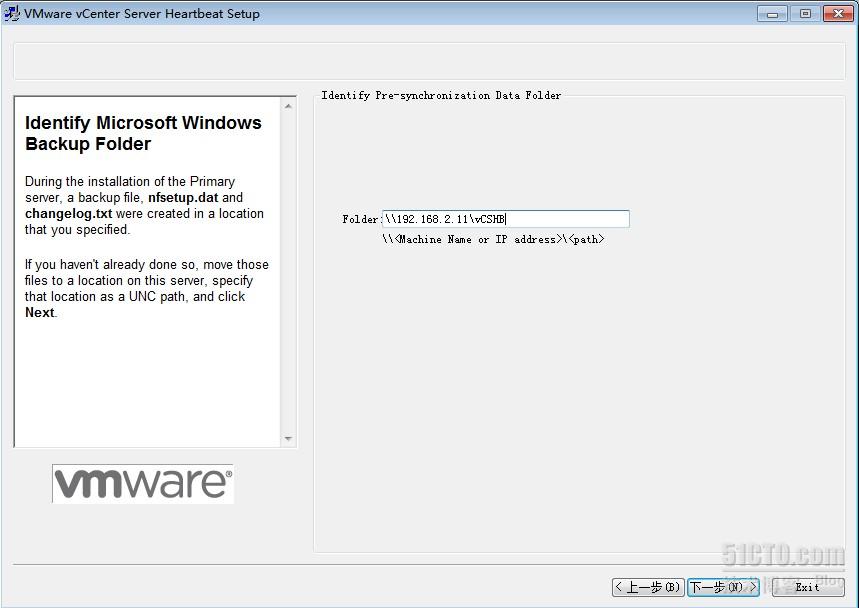Click the help panel's up scroll arrow
The image size is (859, 608).
click(x=288, y=106)
